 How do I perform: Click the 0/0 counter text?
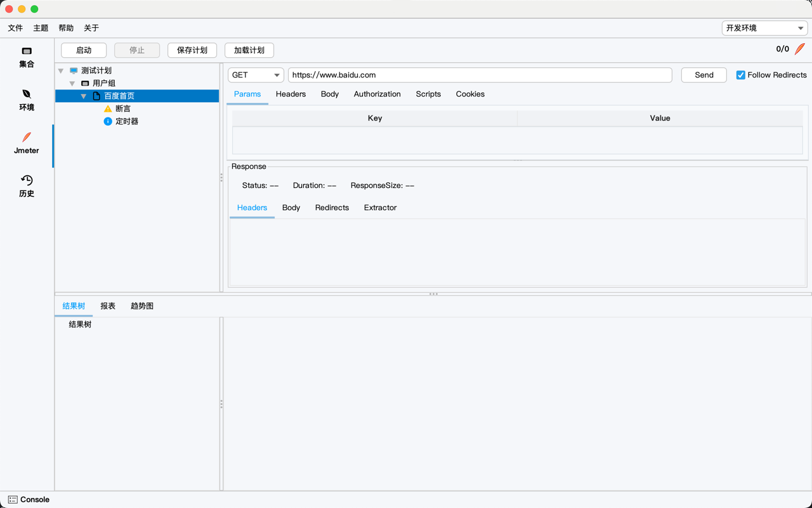(x=783, y=49)
